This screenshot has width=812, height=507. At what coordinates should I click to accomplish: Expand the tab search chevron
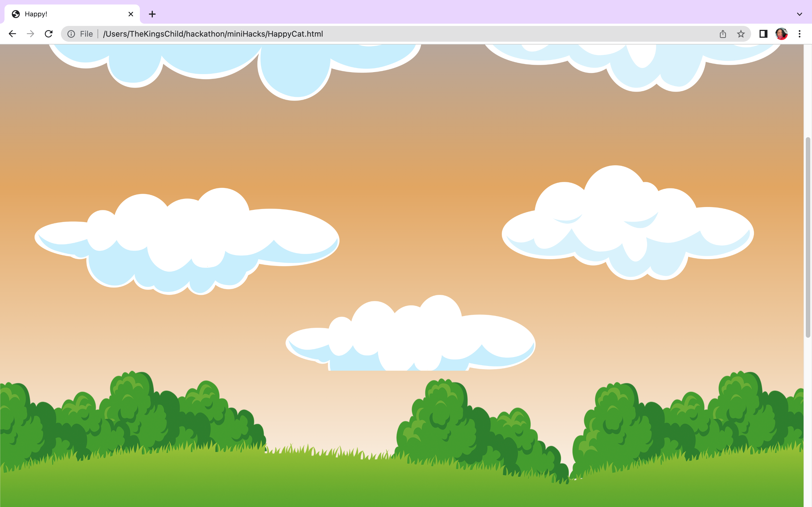pos(800,14)
